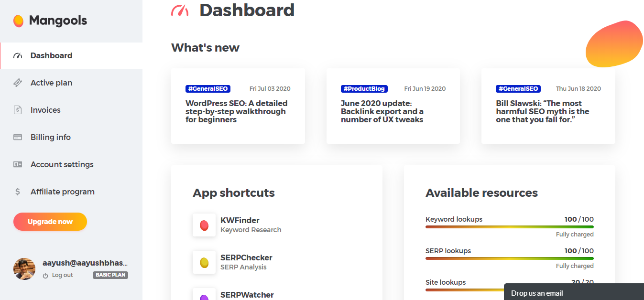Image resolution: width=644 pixels, height=300 pixels.
Task: Click the Mangools brand name text
Action: coord(58,21)
